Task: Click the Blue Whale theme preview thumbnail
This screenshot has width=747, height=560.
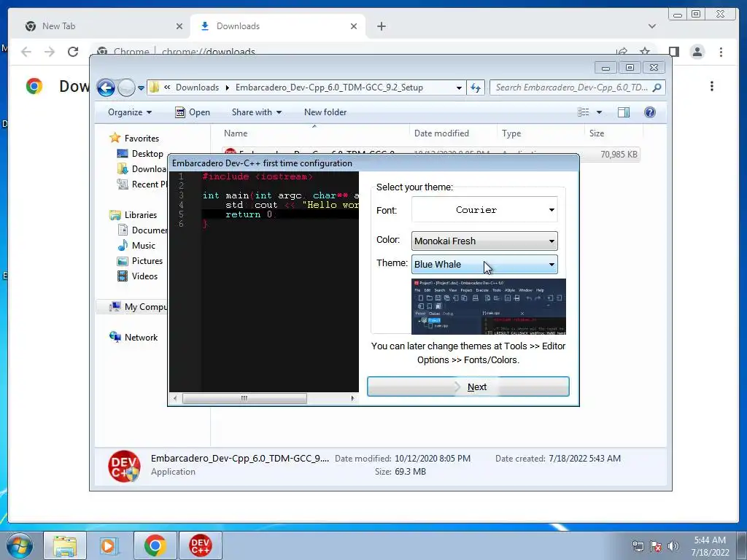Action: [488, 306]
